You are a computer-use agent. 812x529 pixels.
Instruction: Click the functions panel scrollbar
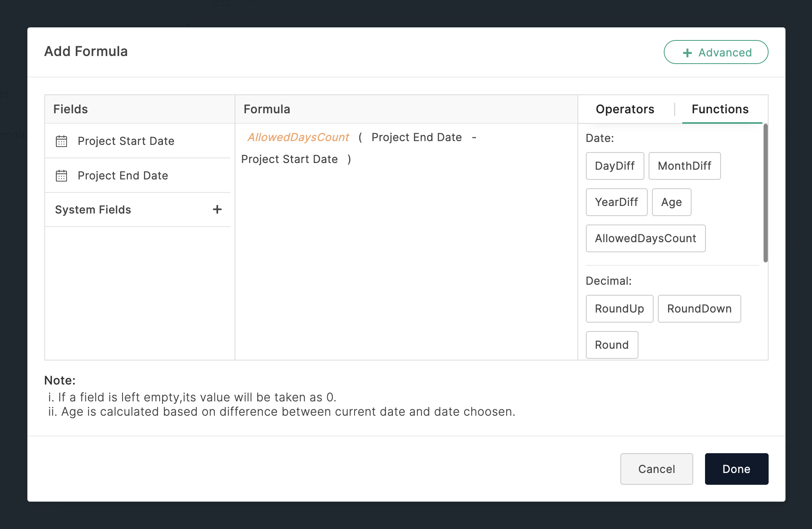coord(765,193)
